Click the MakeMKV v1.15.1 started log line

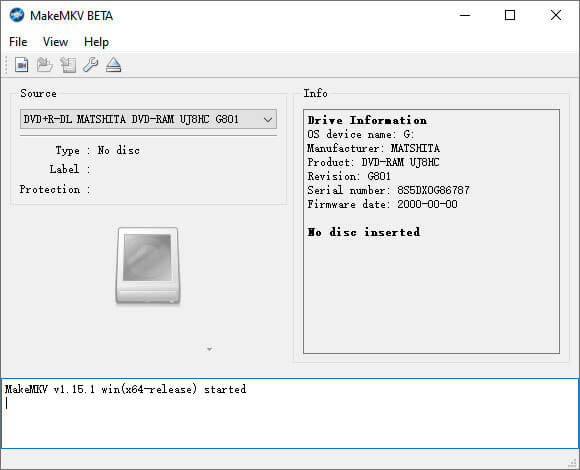click(x=125, y=389)
